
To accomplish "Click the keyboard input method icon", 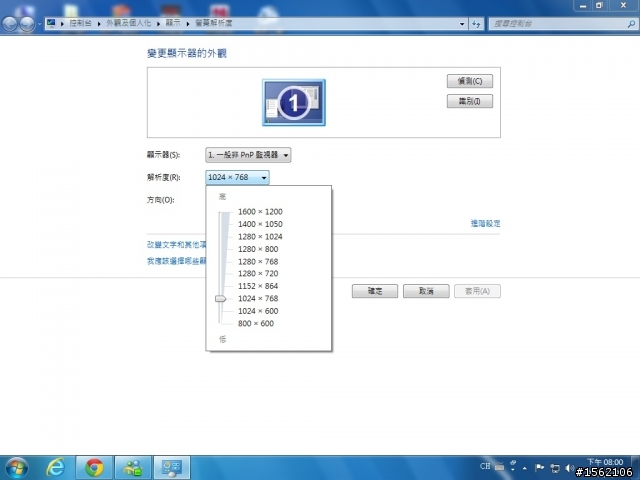I will click(x=500, y=467).
